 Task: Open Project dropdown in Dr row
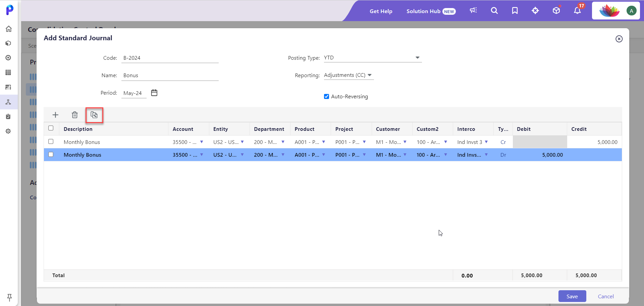(364, 155)
